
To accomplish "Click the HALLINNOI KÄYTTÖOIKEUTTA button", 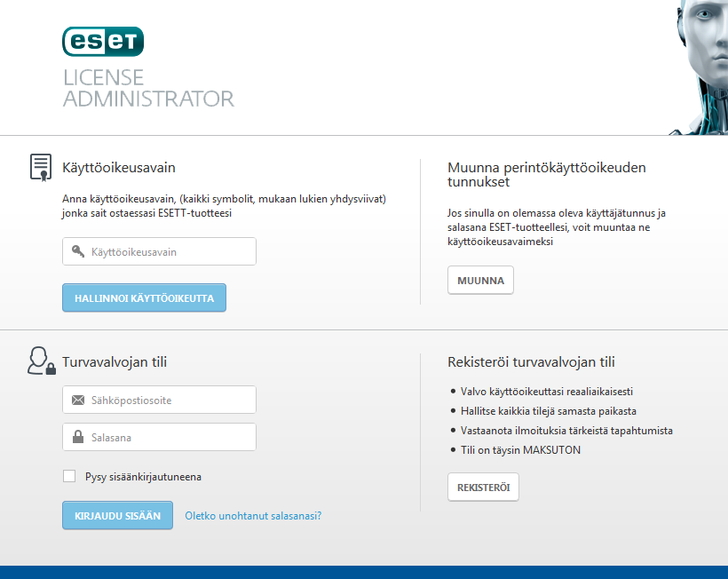I will [x=144, y=297].
